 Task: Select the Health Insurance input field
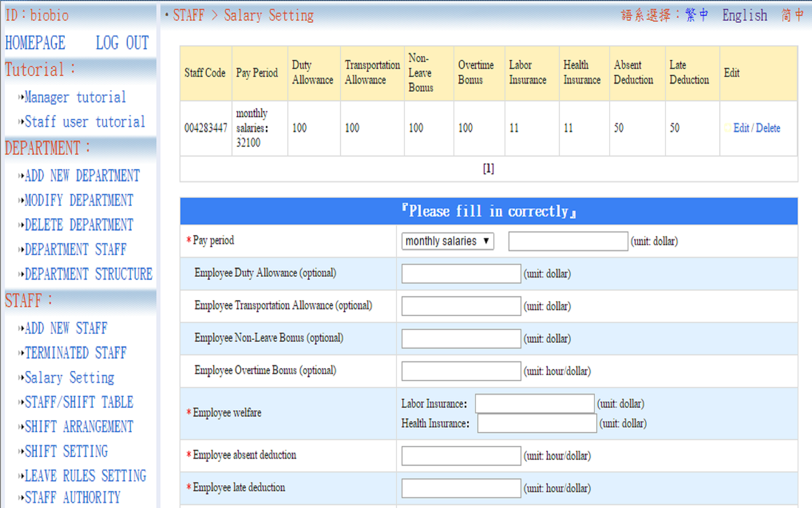(x=536, y=423)
